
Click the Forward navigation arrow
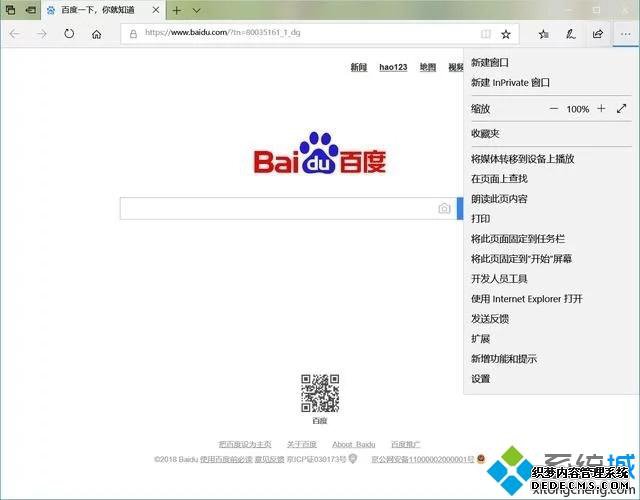click(42, 34)
